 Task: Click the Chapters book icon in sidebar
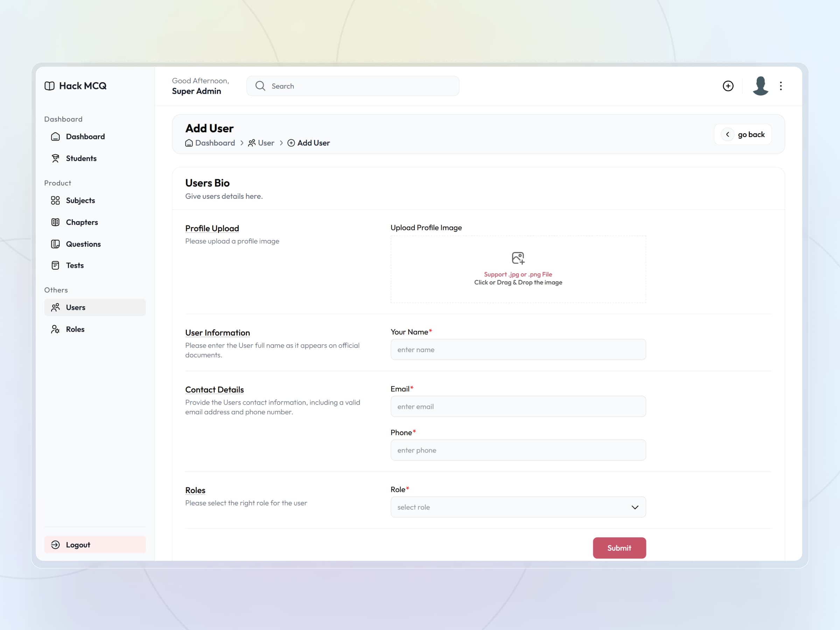(55, 222)
